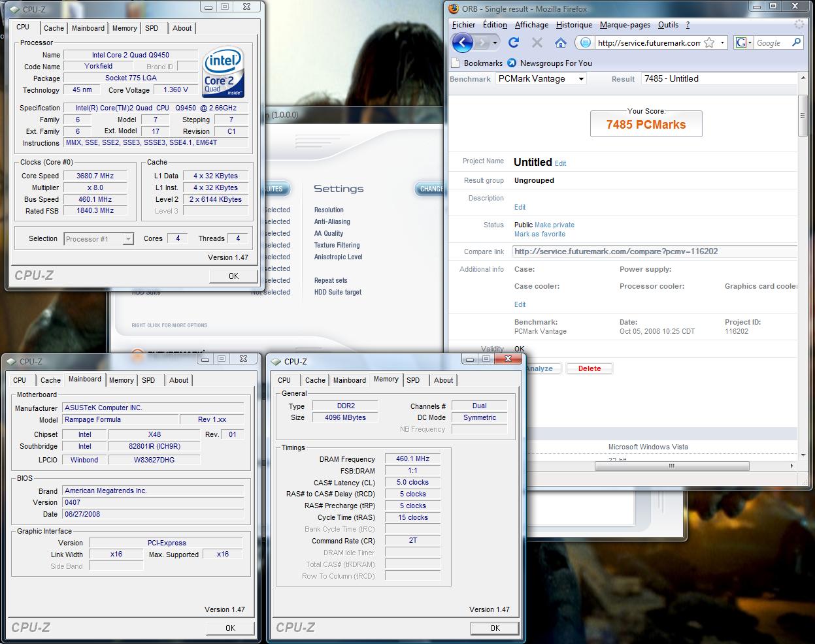Click the Google search magnifier icon
815x644 pixels.
pyautogui.click(x=796, y=42)
